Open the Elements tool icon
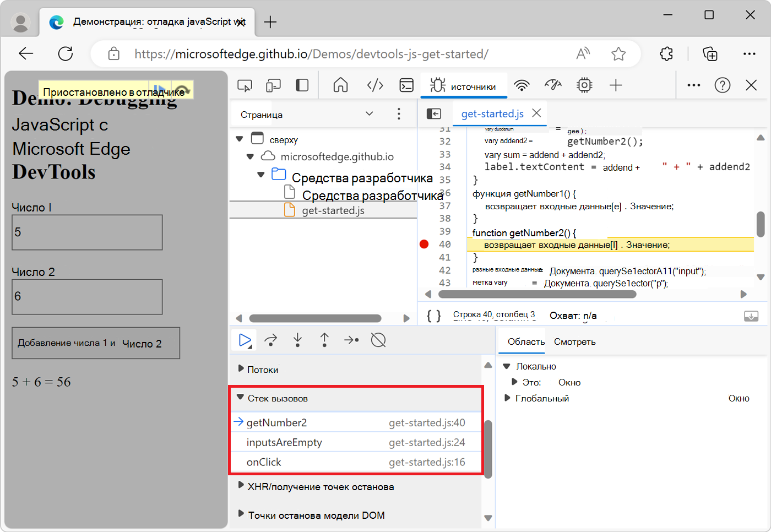Image resolution: width=771 pixels, height=532 pixels. (375, 85)
